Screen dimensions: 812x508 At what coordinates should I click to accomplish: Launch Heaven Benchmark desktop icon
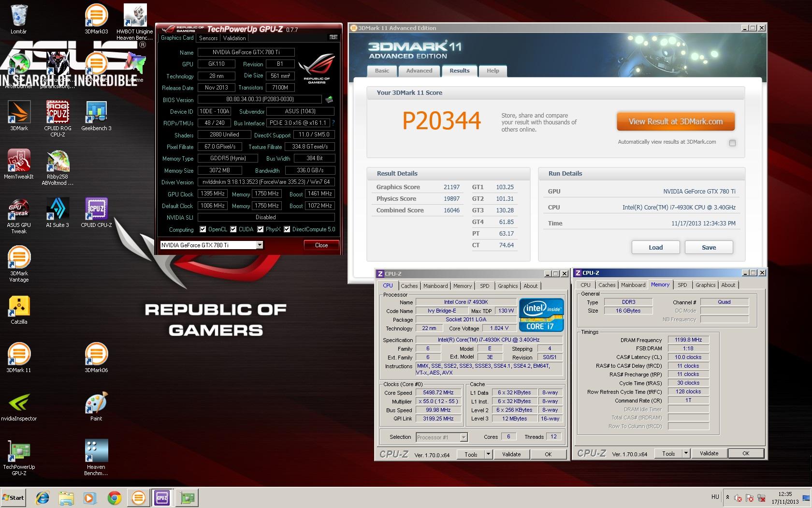(x=96, y=457)
